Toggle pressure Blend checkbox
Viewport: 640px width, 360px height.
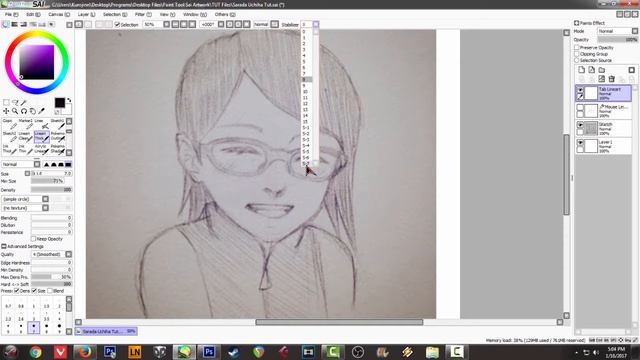50,291
